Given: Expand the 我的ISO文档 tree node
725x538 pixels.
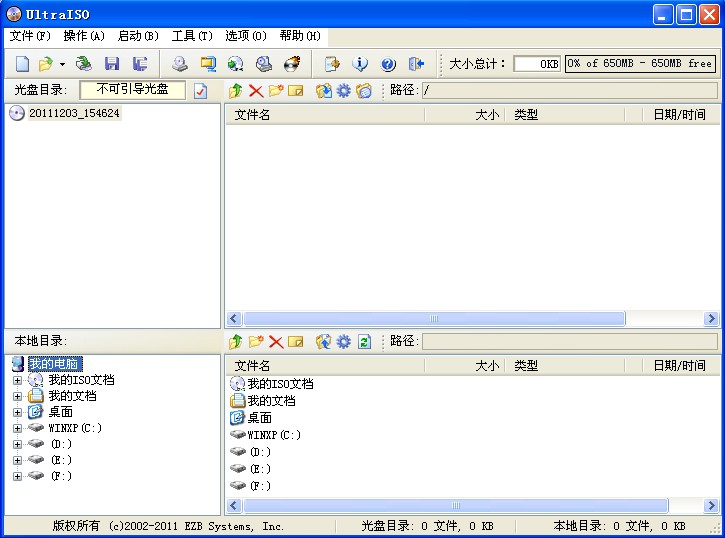Looking at the screenshot, I should [x=18, y=380].
